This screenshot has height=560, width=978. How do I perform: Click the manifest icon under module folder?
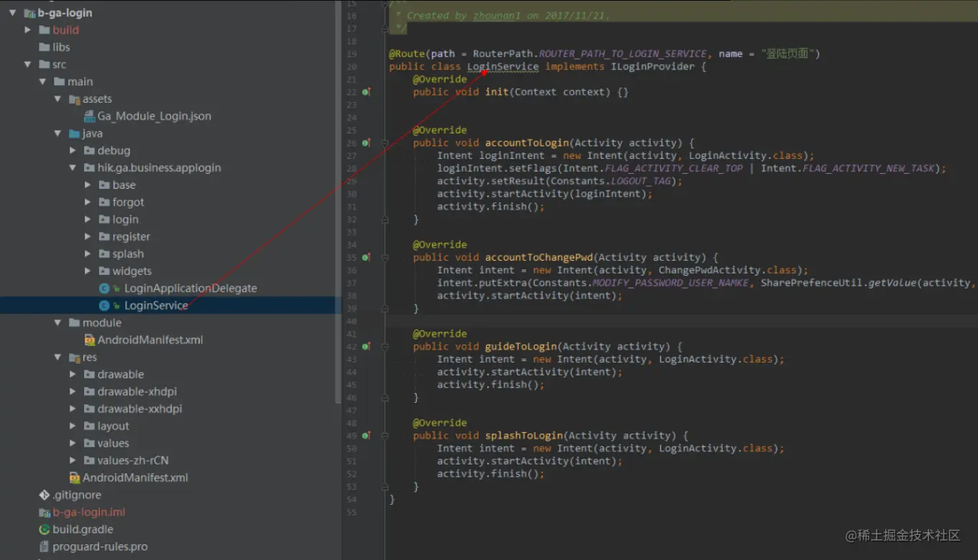(x=90, y=340)
